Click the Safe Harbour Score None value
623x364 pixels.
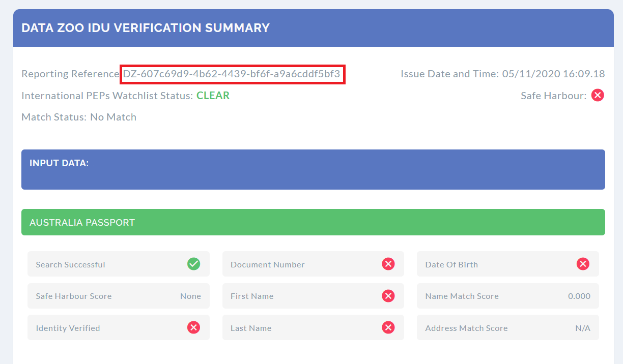(x=190, y=296)
